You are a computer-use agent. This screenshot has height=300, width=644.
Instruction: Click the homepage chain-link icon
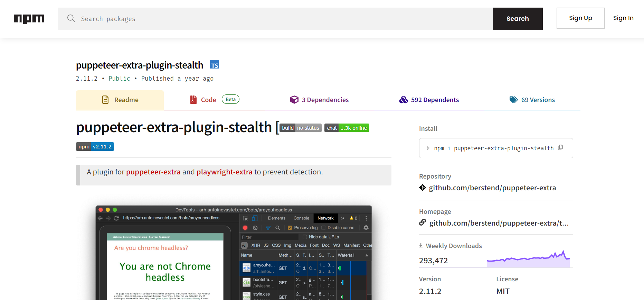pyautogui.click(x=423, y=222)
